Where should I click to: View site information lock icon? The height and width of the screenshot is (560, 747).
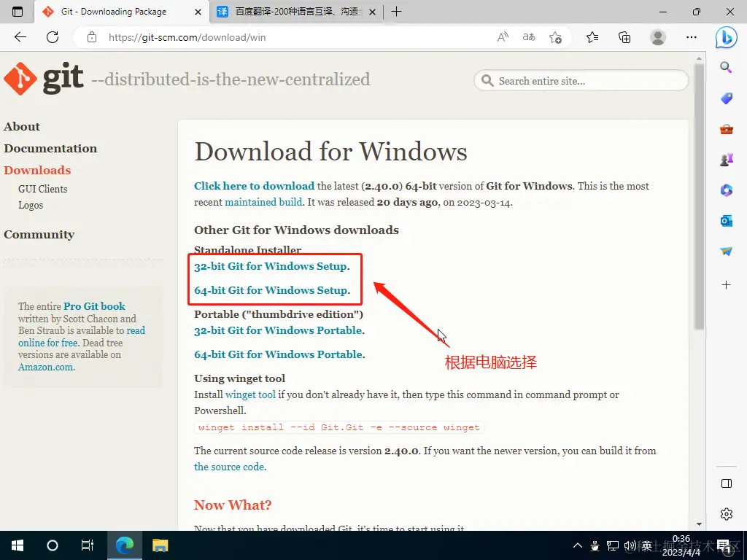coord(92,37)
